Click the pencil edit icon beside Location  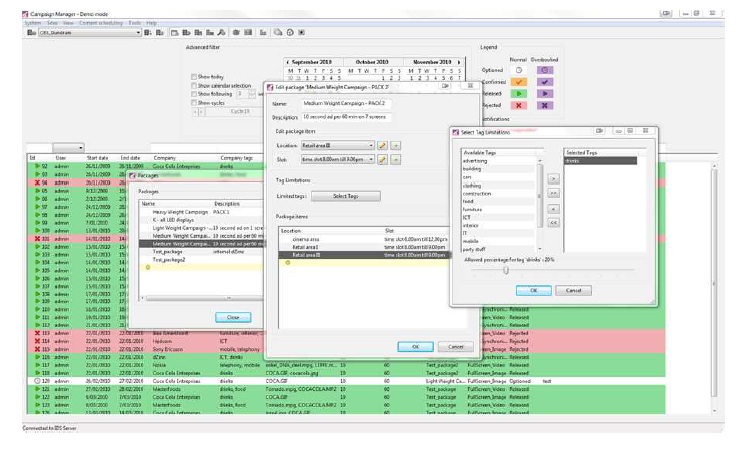[x=382, y=146]
